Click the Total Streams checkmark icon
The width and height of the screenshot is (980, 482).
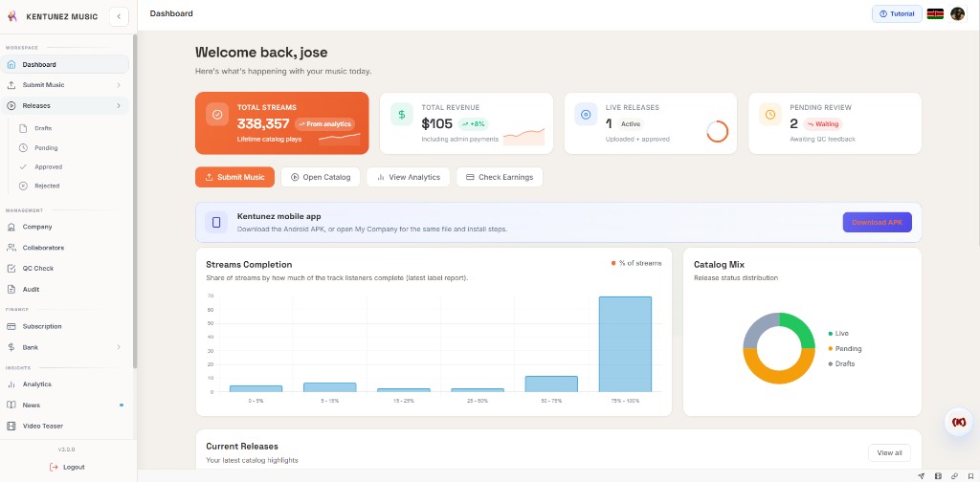click(217, 114)
